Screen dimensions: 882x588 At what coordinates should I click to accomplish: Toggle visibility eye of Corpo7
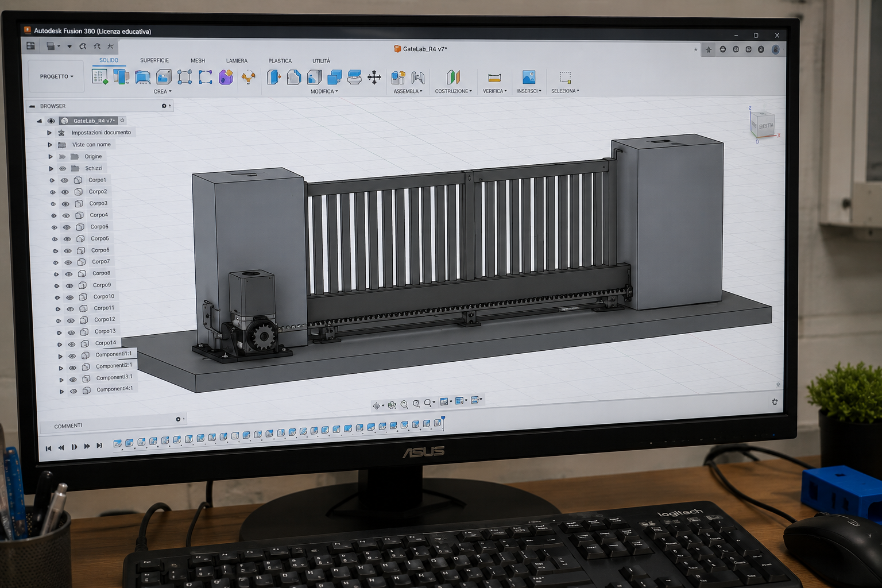68,262
